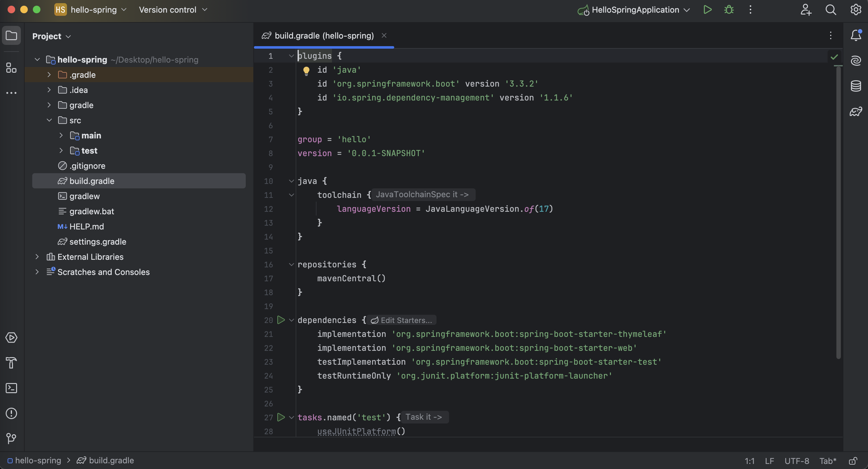Run HelloSpringApplication with the green play icon
This screenshot has width=868, height=469.
click(x=707, y=10)
